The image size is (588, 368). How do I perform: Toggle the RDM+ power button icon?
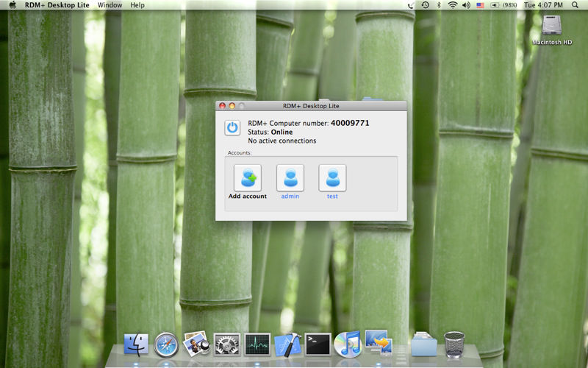coord(232,127)
